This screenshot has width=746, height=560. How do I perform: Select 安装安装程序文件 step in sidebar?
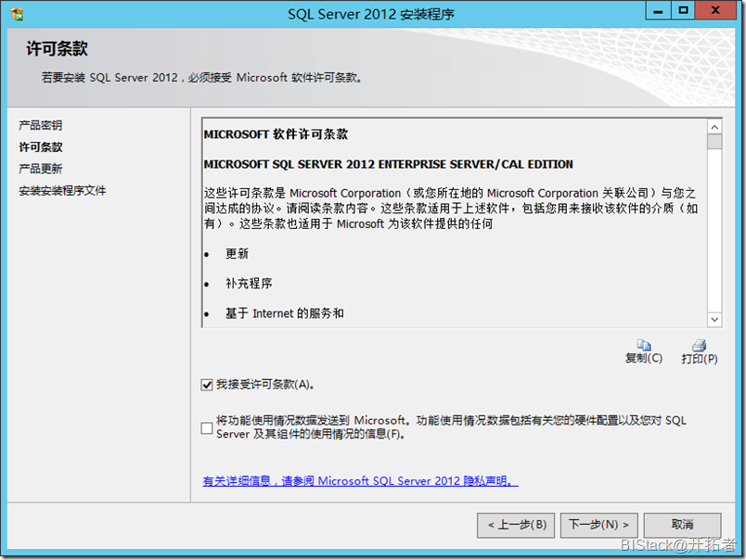62,191
